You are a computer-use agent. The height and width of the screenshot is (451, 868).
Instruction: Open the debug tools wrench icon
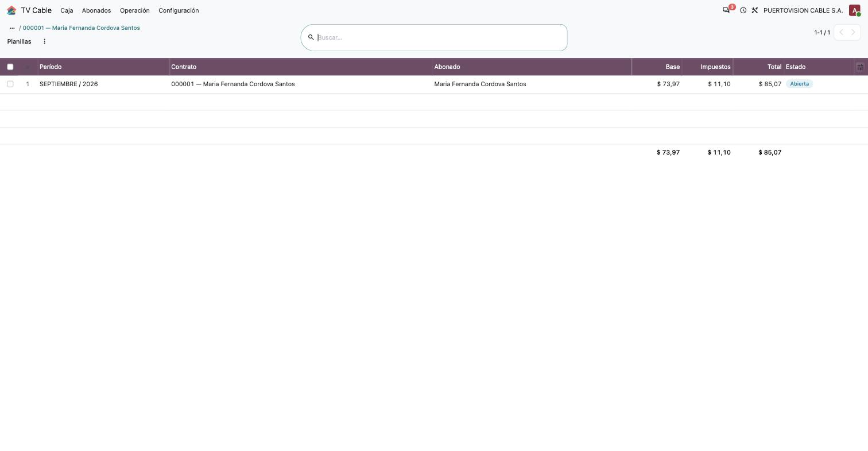point(755,10)
